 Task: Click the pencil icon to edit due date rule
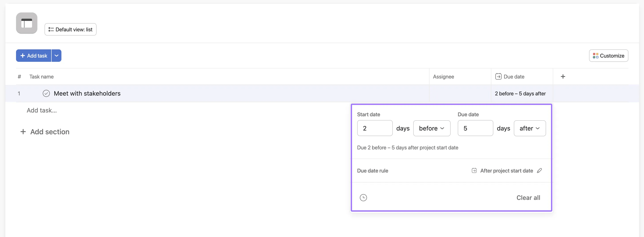pos(539,171)
